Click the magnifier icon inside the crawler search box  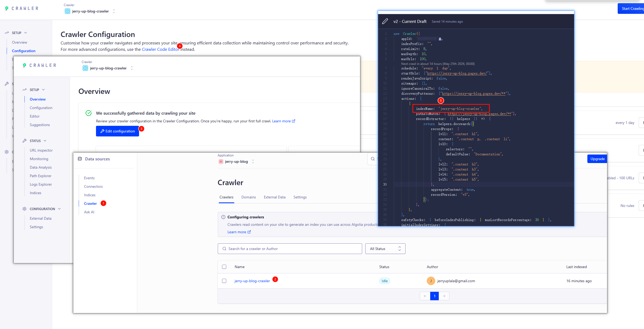[x=224, y=249]
